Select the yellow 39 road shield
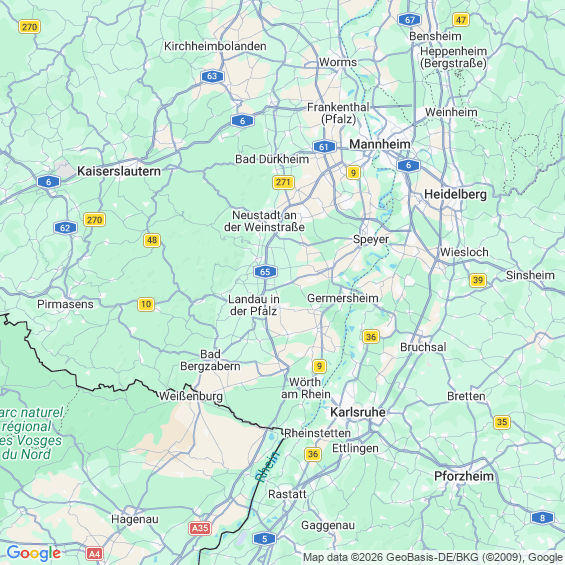This screenshot has width=565, height=565. 478,280
